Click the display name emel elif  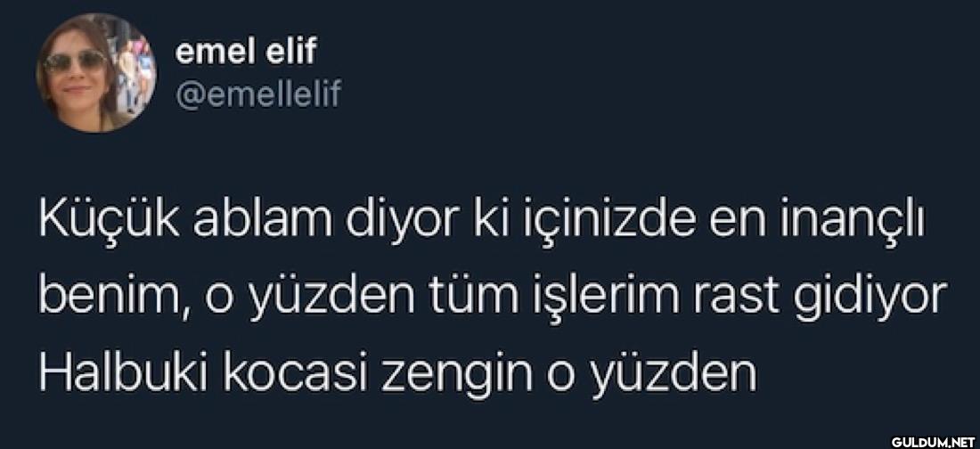(x=246, y=53)
